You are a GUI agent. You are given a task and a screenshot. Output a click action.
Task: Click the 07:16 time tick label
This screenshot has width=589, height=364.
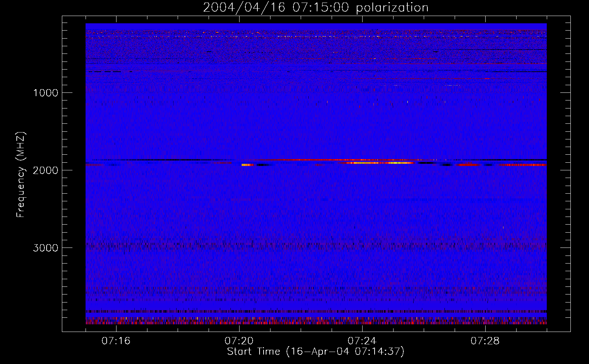pyautogui.click(x=116, y=341)
